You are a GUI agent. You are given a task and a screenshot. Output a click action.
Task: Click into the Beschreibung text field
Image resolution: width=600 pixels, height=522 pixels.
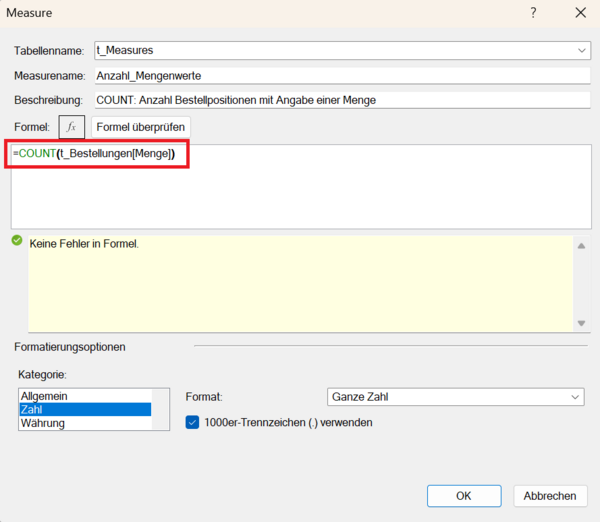tap(342, 100)
